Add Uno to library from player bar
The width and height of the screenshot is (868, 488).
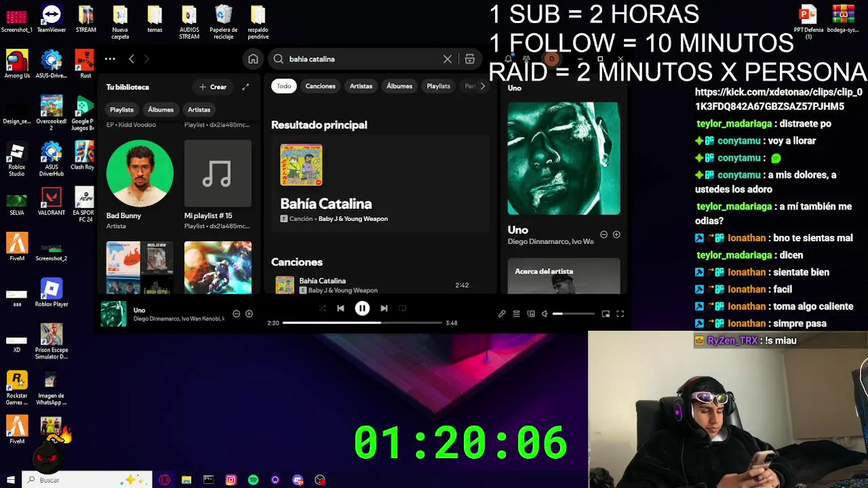point(249,314)
